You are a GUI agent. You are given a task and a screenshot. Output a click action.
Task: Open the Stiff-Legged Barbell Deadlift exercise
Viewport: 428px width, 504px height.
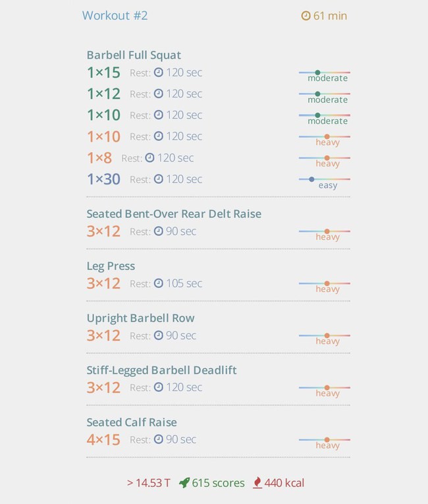pyautogui.click(x=161, y=370)
